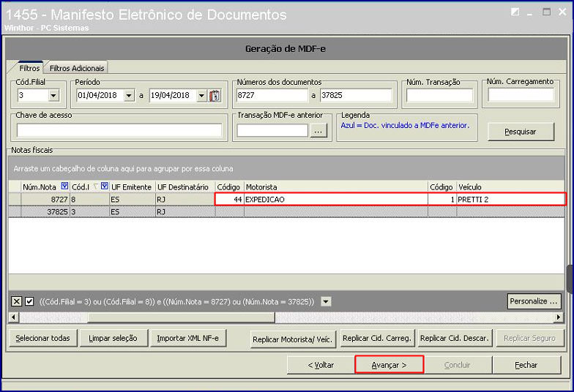The image size is (574, 392).
Task: Sort by UF Emitente column header
Action: pos(132,187)
